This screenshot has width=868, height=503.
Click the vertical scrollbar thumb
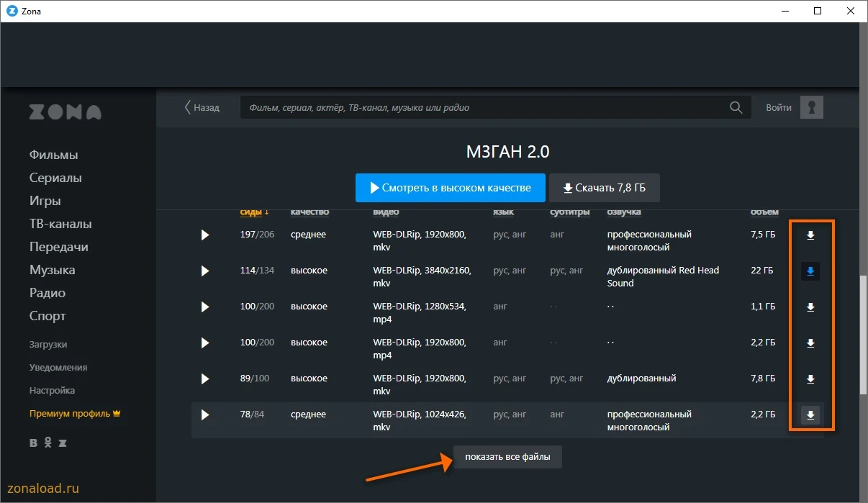pyautogui.click(x=863, y=335)
